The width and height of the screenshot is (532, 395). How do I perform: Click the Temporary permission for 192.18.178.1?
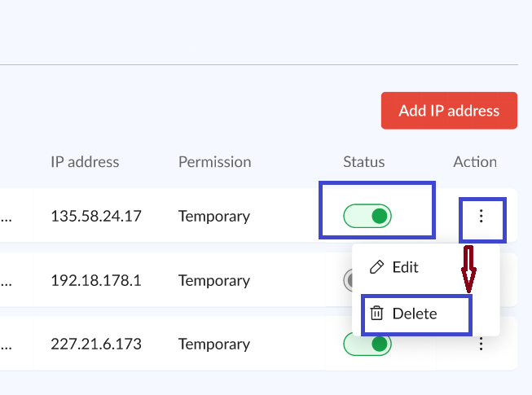213,280
